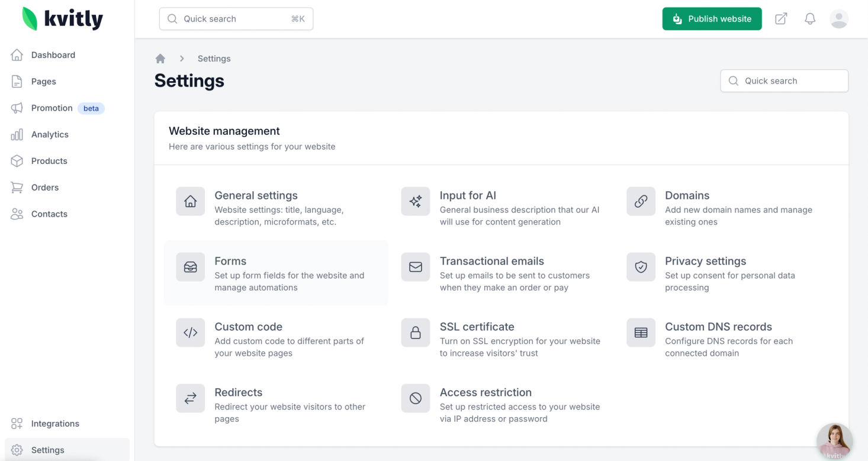Image resolution: width=868 pixels, height=461 pixels.
Task: Open Custom DNS records settings
Action: click(x=718, y=327)
